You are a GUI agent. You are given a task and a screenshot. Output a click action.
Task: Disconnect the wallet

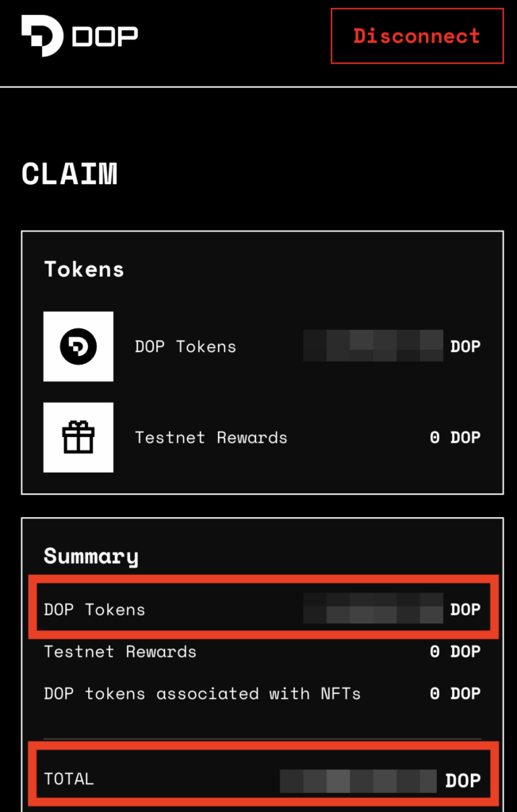417,36
